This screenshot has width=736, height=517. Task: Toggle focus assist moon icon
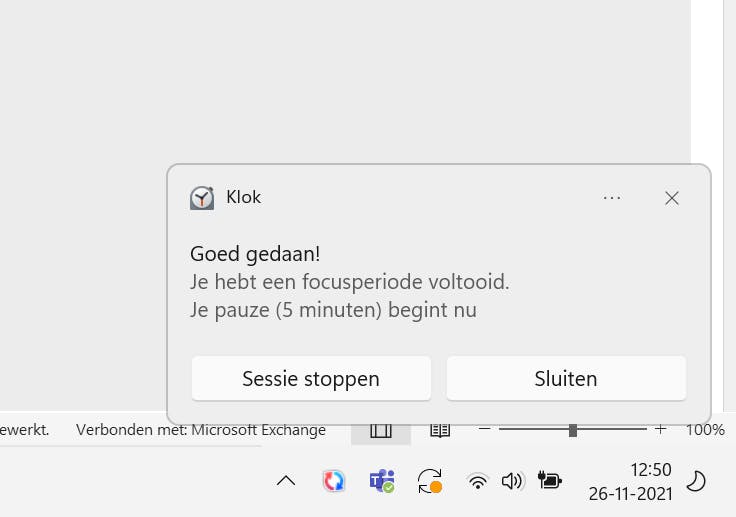click(696, 481)
